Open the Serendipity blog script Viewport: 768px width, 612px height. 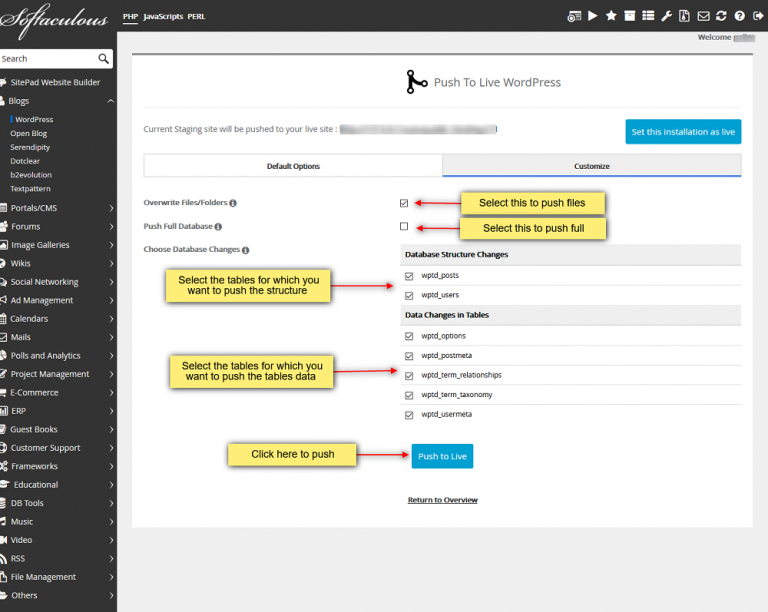pos(30,147)
